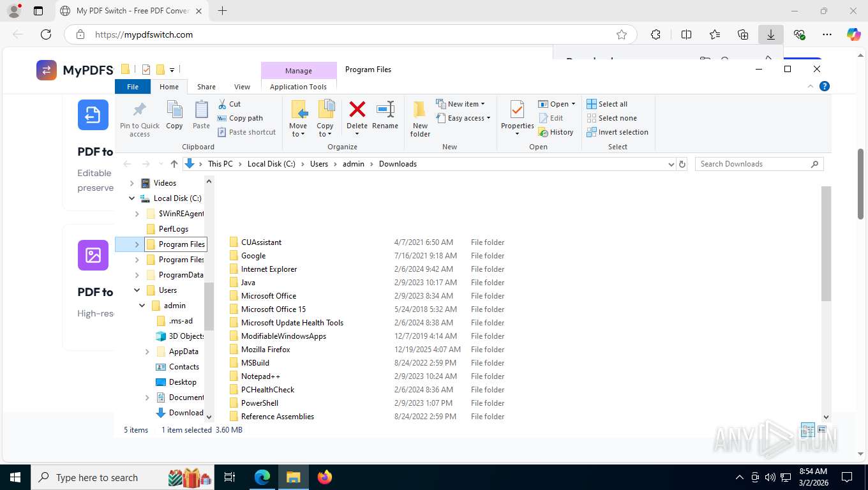Viewport: 868px width, 490px height.
Task: Select the My PDF Switch browser tab
Action: [131, 11]
